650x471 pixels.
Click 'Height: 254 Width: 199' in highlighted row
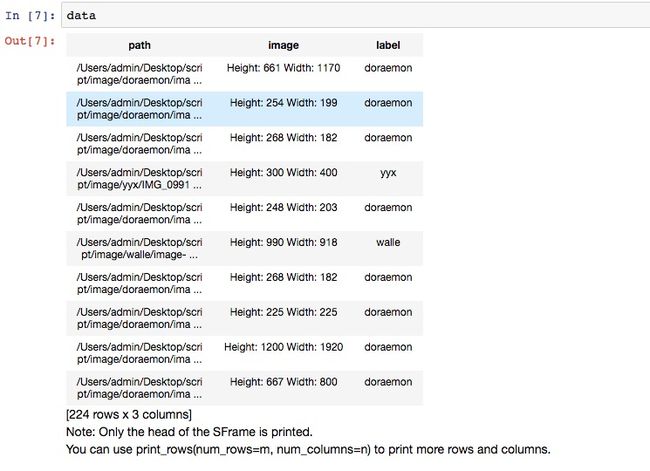pos(284,103)
